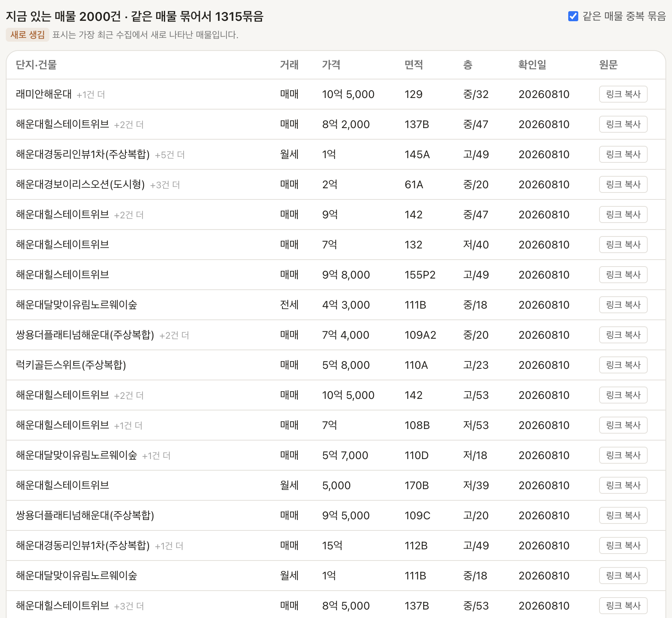Click floor value 저/39

point(476,485)
